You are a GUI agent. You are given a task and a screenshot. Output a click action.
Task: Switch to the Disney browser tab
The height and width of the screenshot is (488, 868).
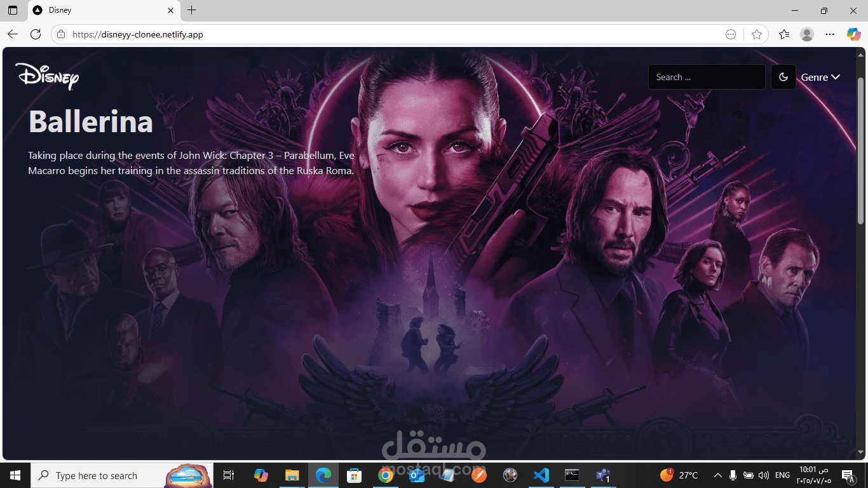point(104,10)
